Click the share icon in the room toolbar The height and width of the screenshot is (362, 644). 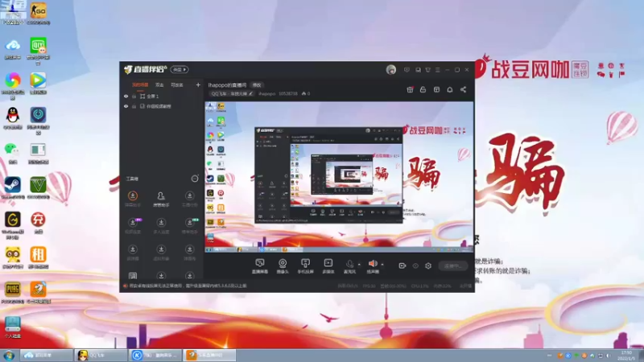click(x=464, y=89)
